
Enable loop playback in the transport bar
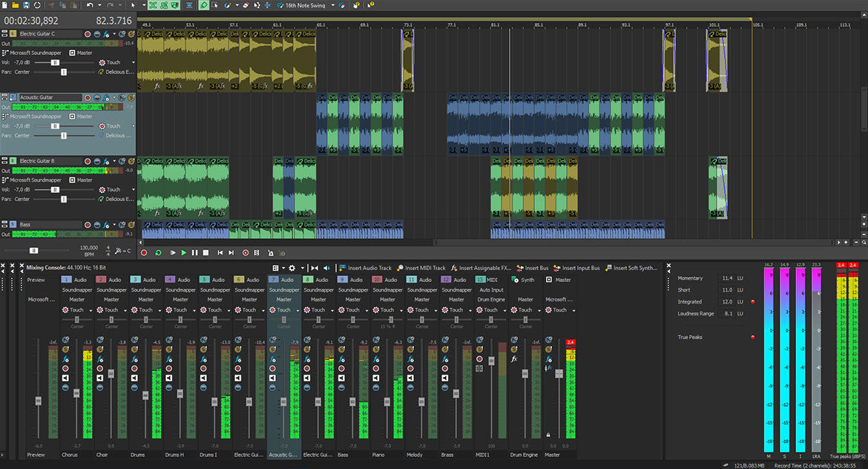coord(157,252)
